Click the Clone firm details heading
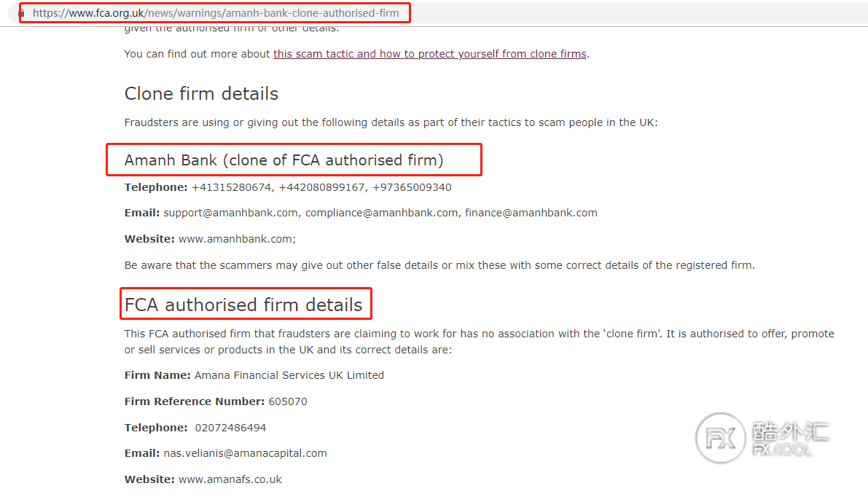This screenshot has height=502, width=868. click(201, 93)
